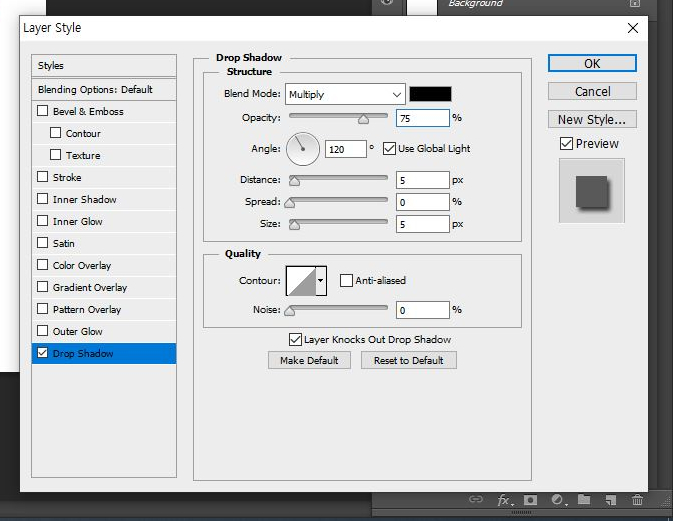Select the Bevel & Emboss row label
The image size is (673, 521).
pos(88,112)
